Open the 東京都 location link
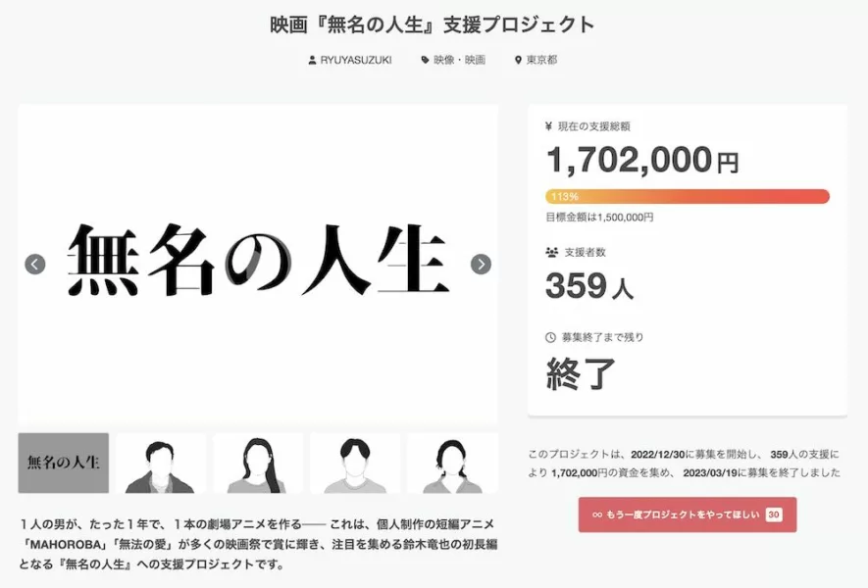This screenshot has height=588, width=868. click(541, 60)
